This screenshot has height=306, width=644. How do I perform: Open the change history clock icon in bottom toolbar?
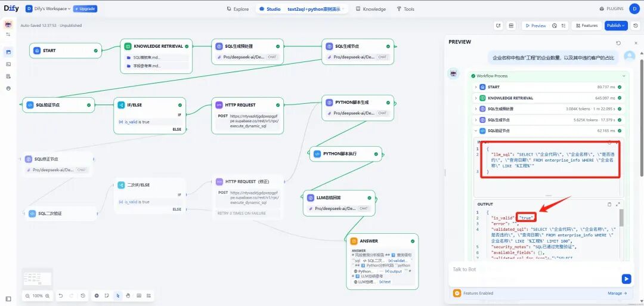[x=83, y=295]
